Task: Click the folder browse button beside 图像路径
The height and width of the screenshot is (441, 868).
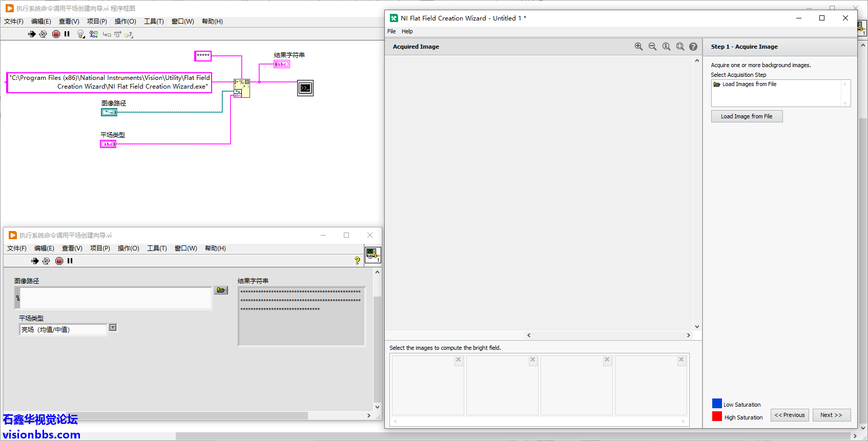Action: click(x=221, y=290)
